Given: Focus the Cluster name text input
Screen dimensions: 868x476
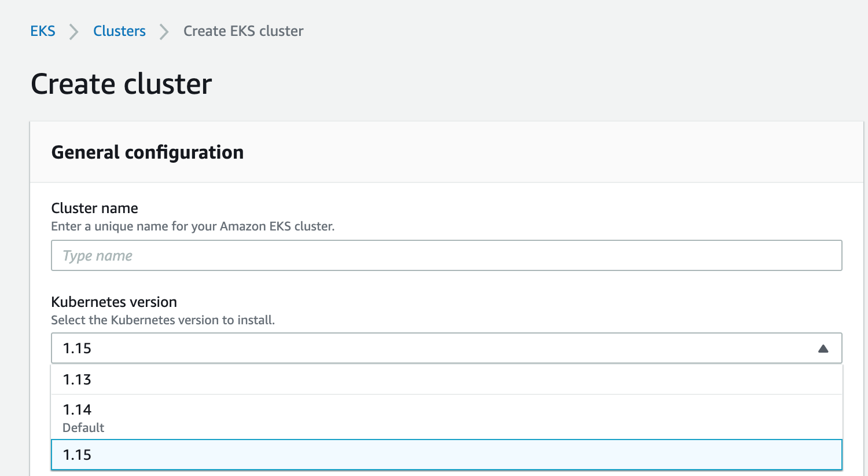Looking at the screenshot, I should point(446,255).
